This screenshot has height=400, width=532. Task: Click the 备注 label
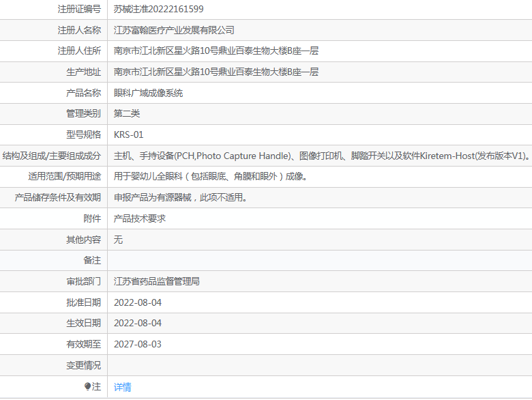point(92,261)
